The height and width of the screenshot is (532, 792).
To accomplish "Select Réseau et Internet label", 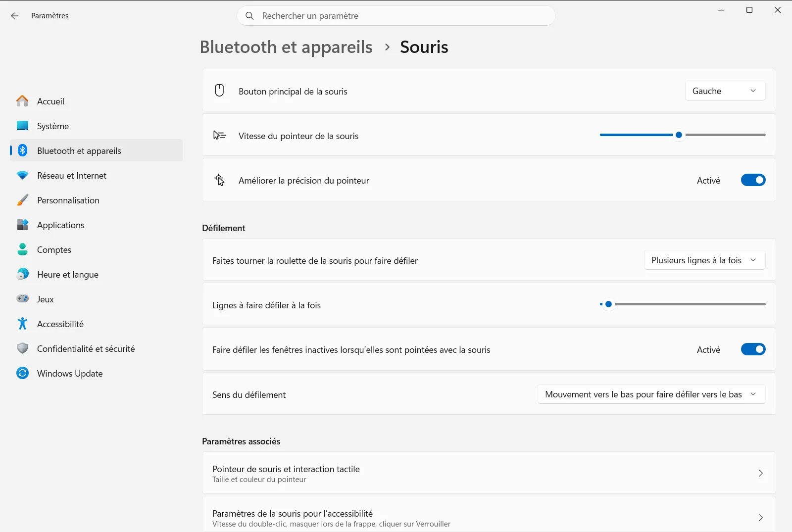I will click(72, 175).
